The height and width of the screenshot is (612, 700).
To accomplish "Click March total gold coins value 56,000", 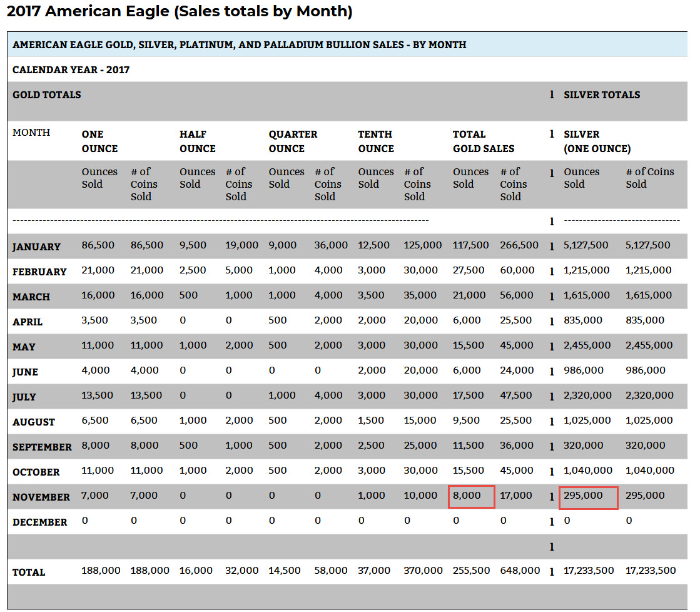I will click(517, 295).
